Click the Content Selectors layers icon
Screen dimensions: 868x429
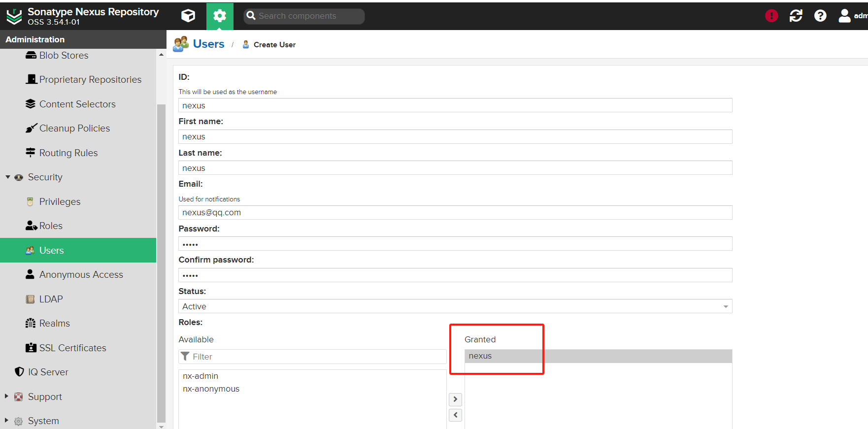pyautogui.click(x=31, y=104)
